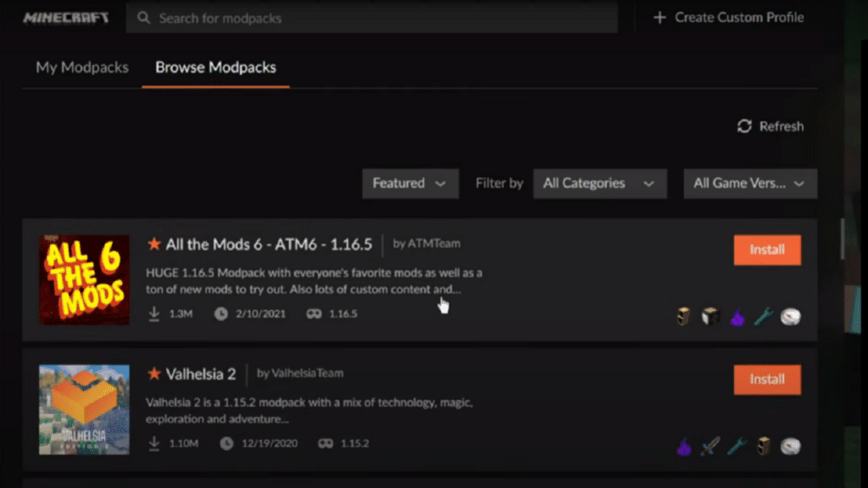Click the compass icon on All the Mods 6
Viewport: 868px width, 488px height.
790,317
